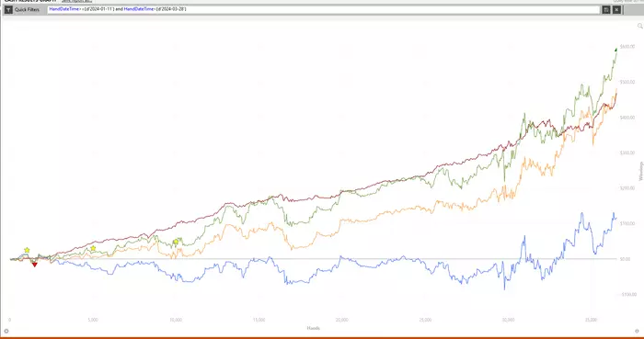Click the "$200.00" y-axis label

[x=627, y=188]
